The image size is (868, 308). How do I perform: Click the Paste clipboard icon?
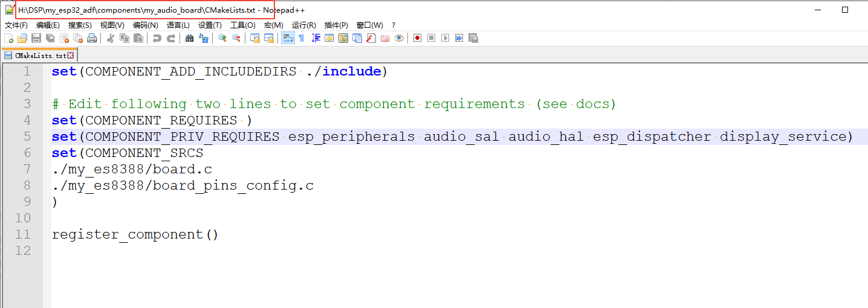pyautogui.click(x=138, y=38)
